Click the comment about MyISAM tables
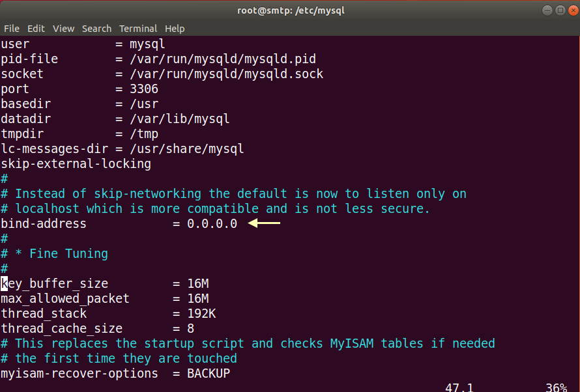The height and width of the screenshot is (392, 580). tap(248, 343)
